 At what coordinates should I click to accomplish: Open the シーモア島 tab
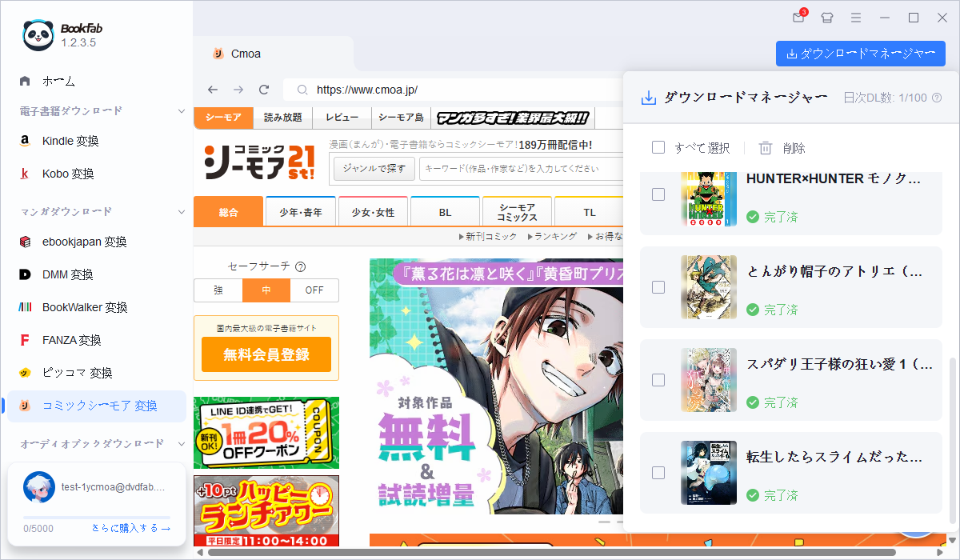point(401,118)
